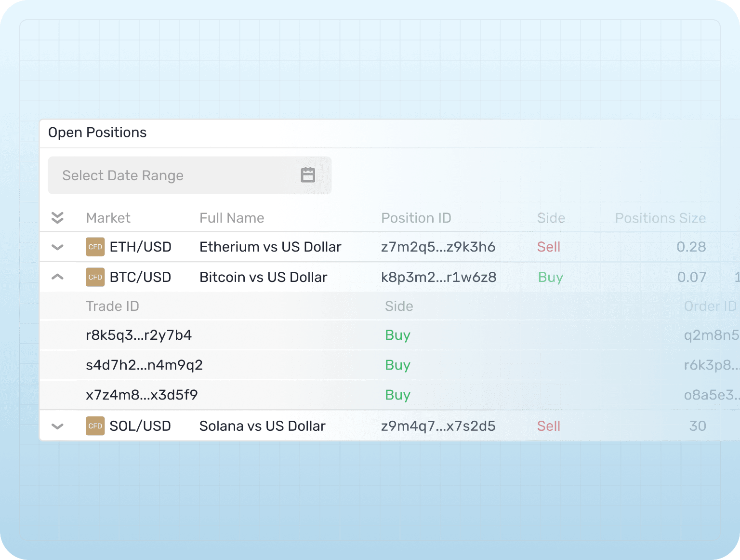
Task: Expand all rows with double chevron
Action: 57,218
